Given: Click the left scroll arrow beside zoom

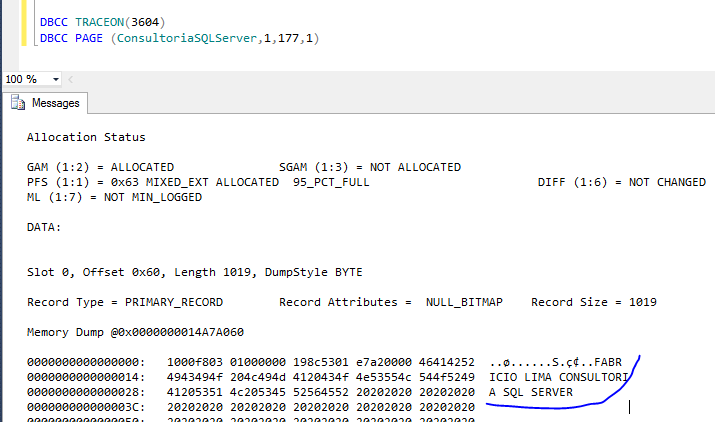Looking at the screenshot, I should tap(71, 79).
